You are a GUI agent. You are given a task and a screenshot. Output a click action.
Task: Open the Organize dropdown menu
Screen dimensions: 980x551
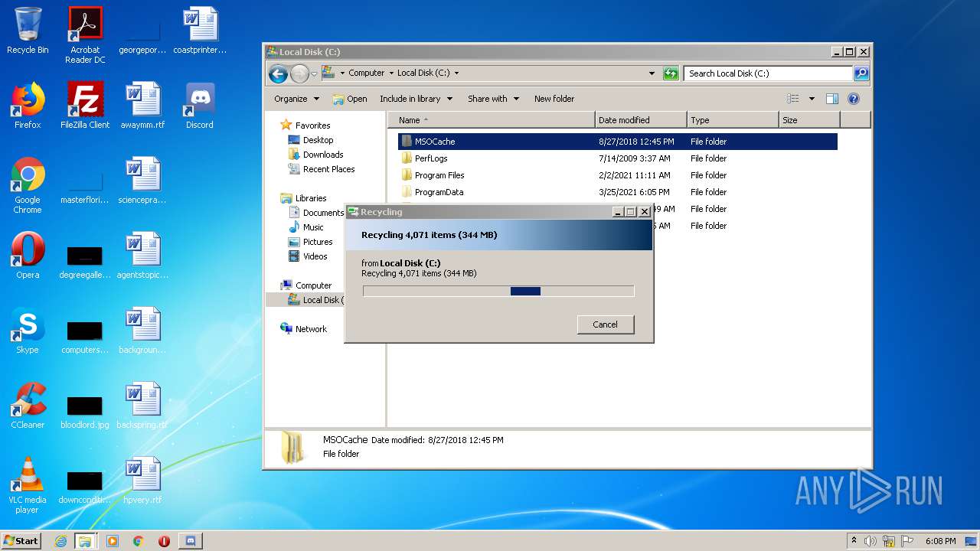(296, 99)
